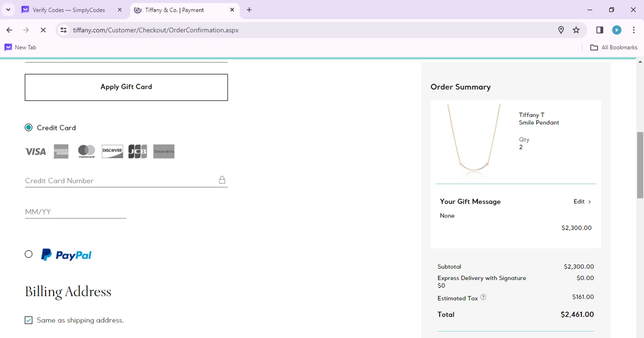Select the Credit Card payment option
The image size is (644, 338).
tap(29, 128)
